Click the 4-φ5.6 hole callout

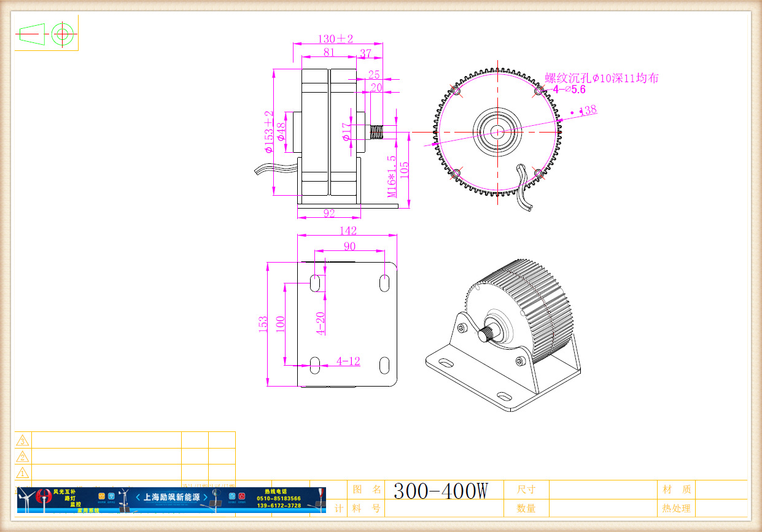569,89
